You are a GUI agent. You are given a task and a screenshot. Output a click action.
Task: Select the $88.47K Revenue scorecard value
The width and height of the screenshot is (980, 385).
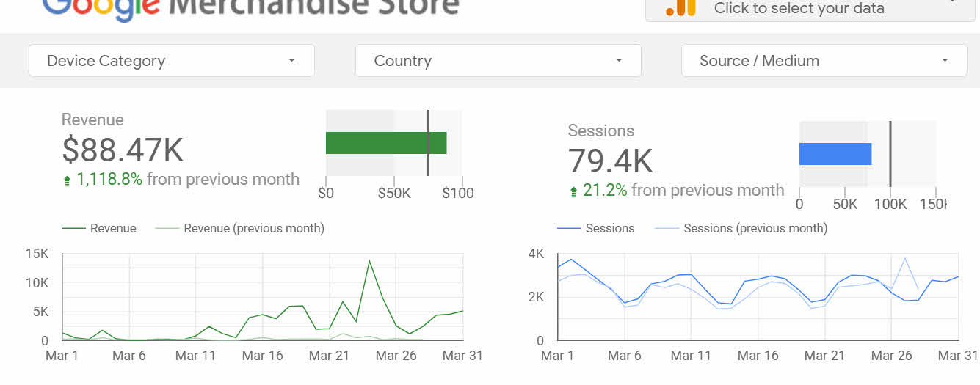pos(123,150)
